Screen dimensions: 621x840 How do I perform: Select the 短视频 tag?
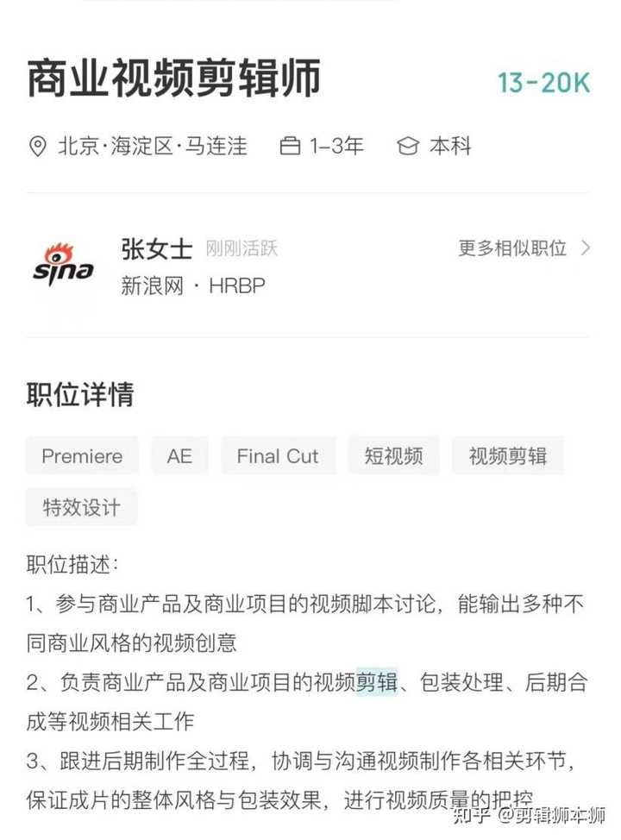[x=394, y=456]
